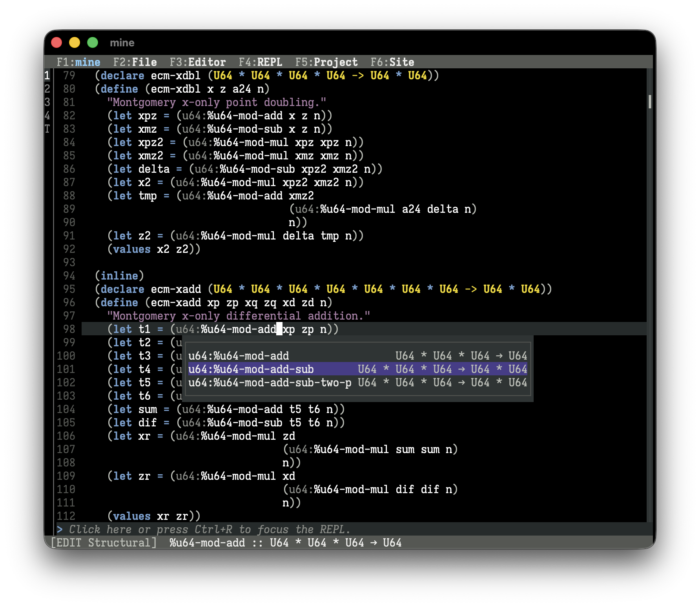Click the F1:mine menu item
This screenshot has height=607, width=700.
click(x=78, y=62)
